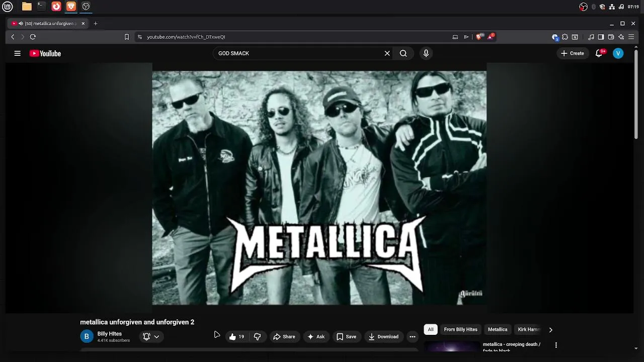Open network connections tray icon

pyautogui.click(x=612, y=7)
